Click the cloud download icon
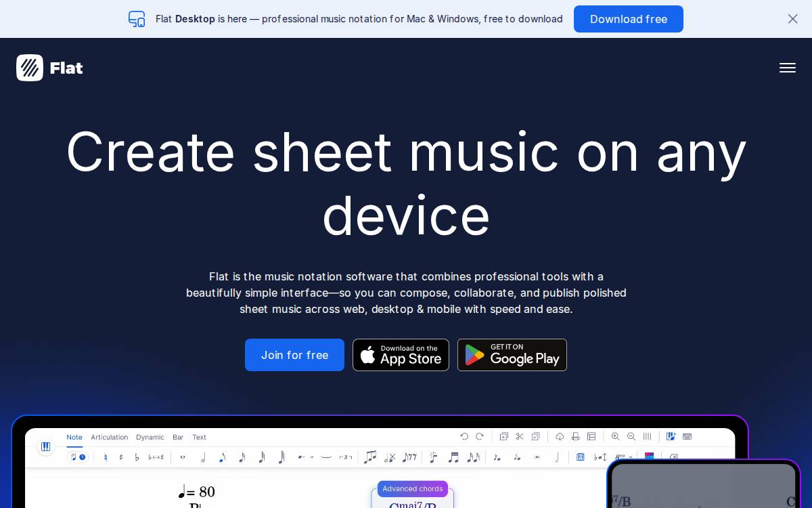The height and width of the screenshot is (508, 812). click(560, 437)
